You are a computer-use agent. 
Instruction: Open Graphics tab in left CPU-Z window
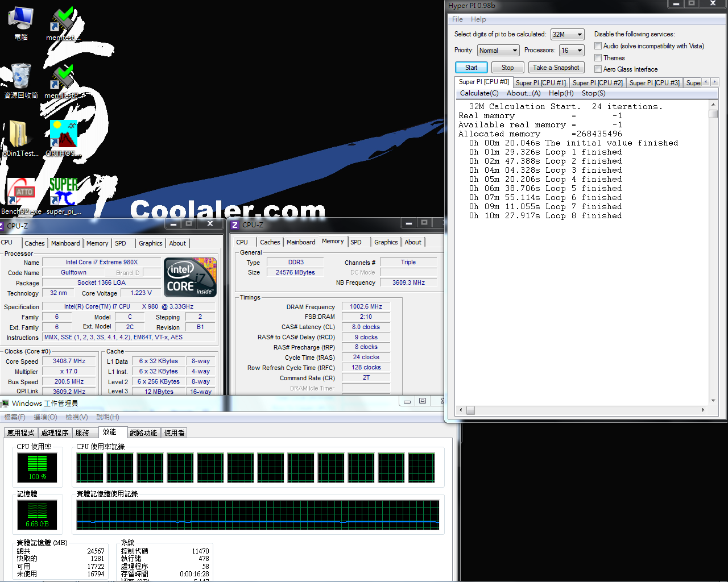pyautogui.click(x=151, y=243)
